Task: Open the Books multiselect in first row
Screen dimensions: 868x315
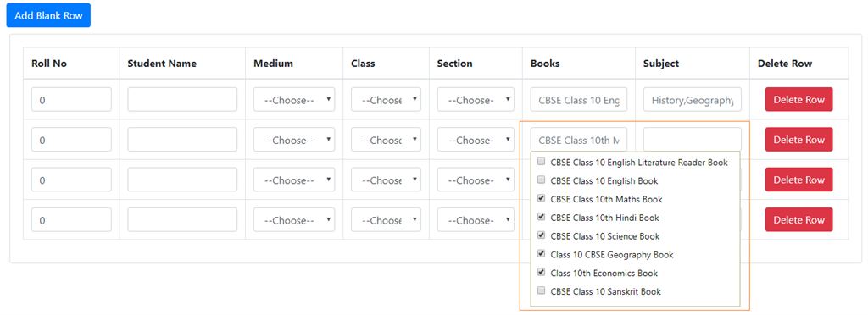Action: click(x=579, y=99)
